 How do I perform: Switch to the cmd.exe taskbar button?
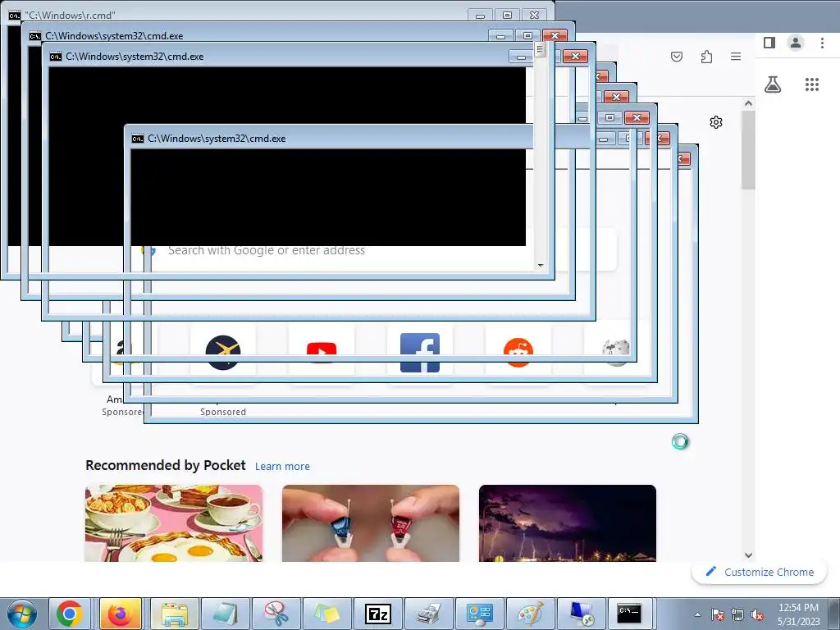[629, 614]
